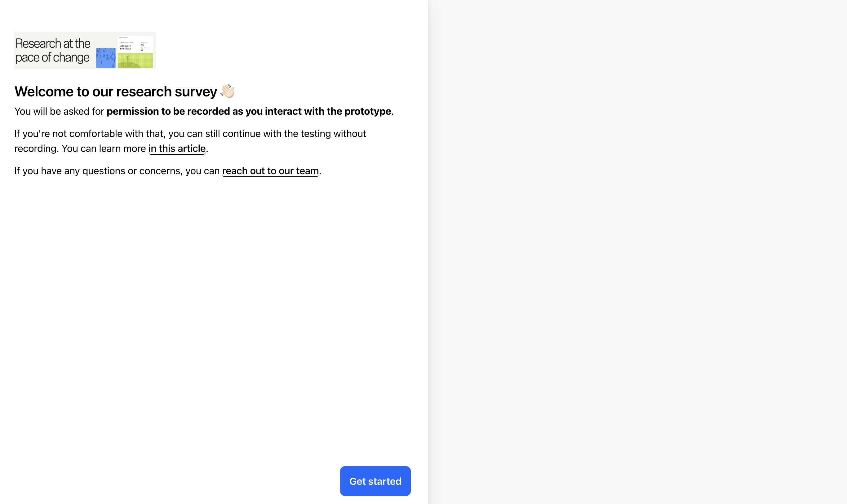Click the 'If you're not comfortable' paragraph start

pos(61,134)
